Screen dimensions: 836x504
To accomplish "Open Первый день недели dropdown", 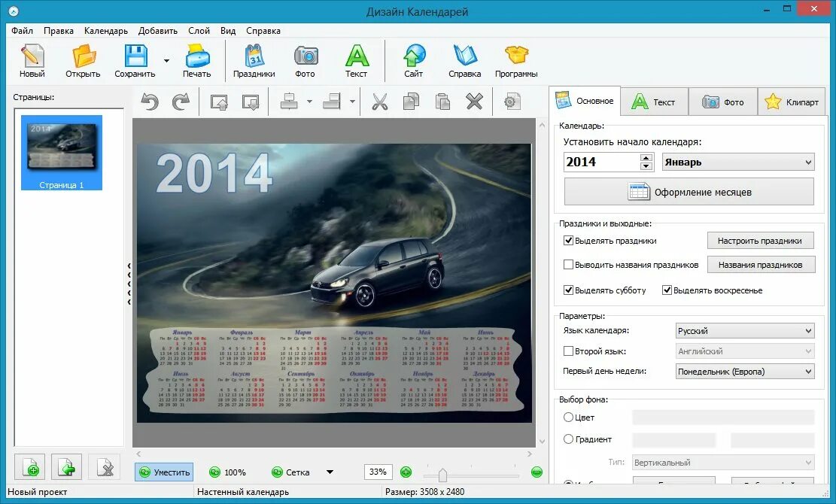I will (x=745, y=372).
